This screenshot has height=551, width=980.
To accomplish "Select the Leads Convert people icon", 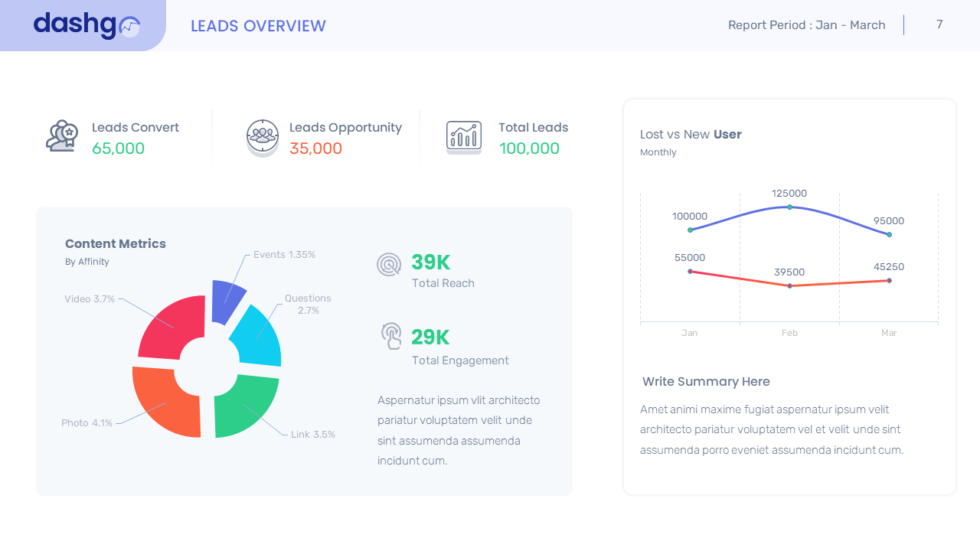I will 60,135.
